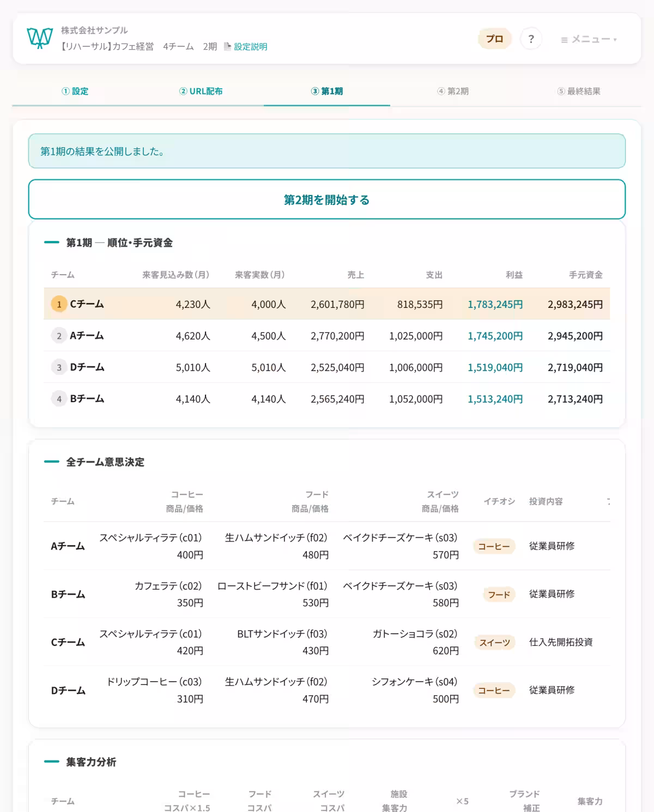The height and width of the screenshot is (812, 654).
Task: Click the rank 4 badge for Bチーム
Action: click(x=59, y=399)
